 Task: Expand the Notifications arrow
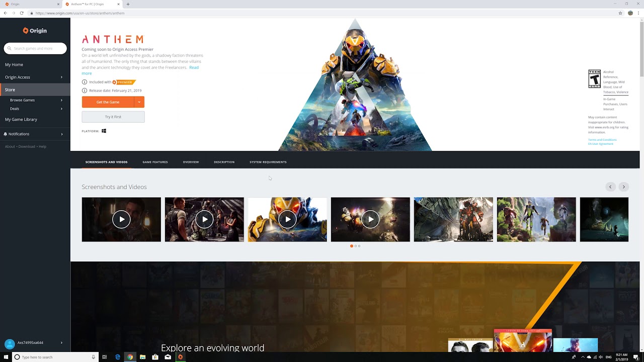61,134
